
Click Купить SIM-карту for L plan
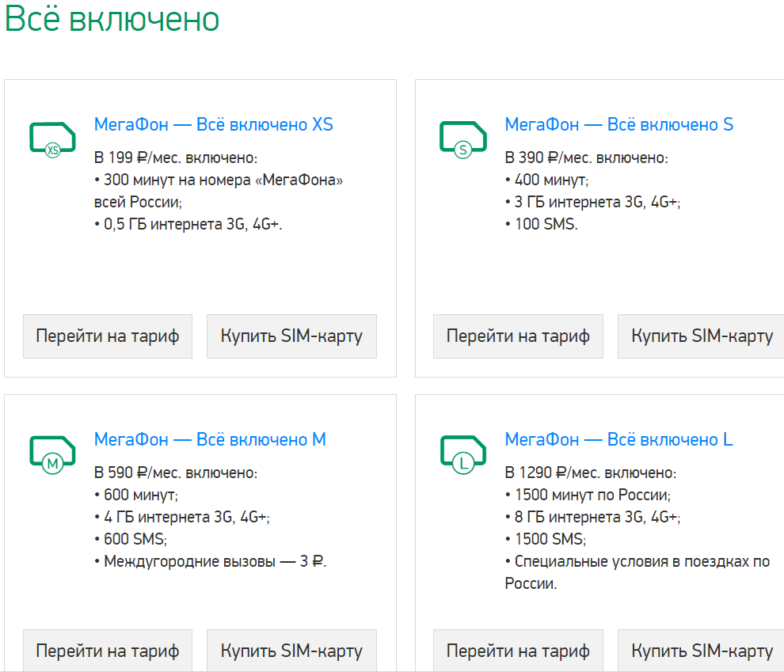click(701, 651)
